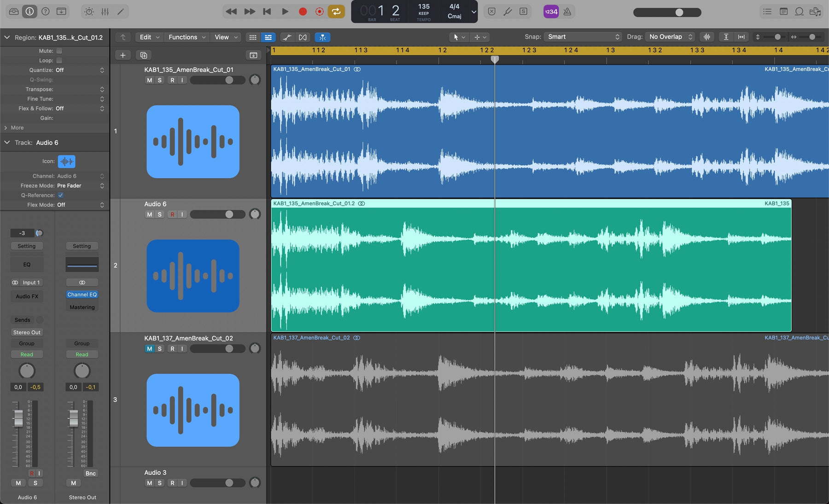Click the red Record button
The width and height of the screenshot is (829, 504).
tap(303, 12)
